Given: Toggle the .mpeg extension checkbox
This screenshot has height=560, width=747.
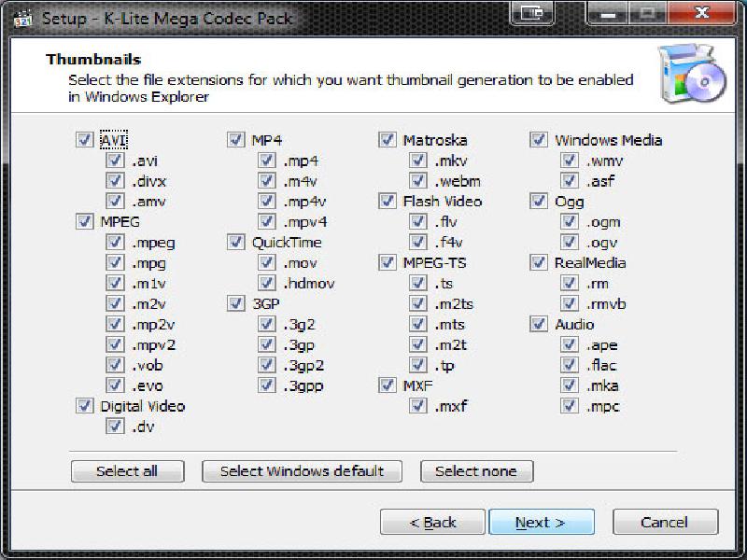Looking at the screenshot, I should [115, 242].
